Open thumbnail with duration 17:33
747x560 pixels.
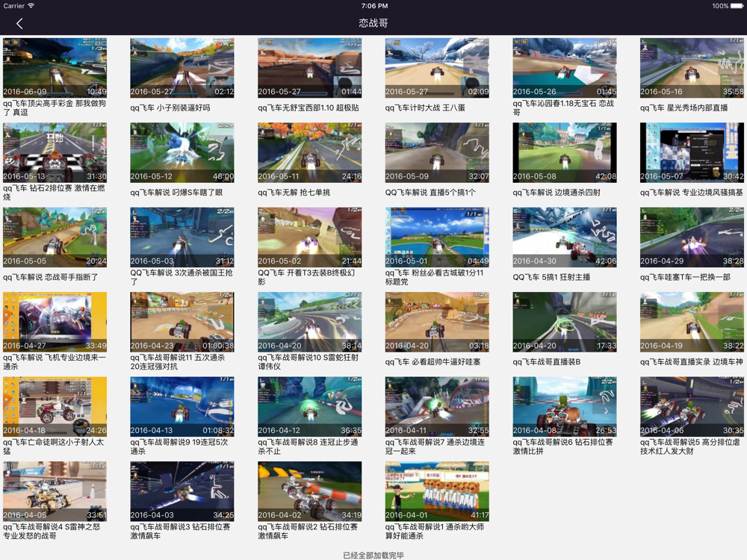pos(565,322)
